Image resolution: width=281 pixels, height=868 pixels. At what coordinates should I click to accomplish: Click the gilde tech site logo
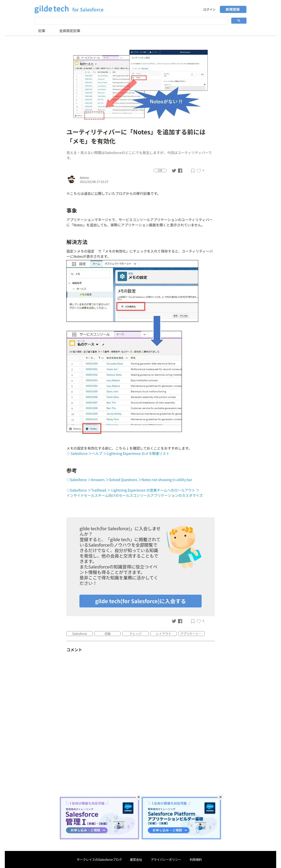[x=69, y=9]
